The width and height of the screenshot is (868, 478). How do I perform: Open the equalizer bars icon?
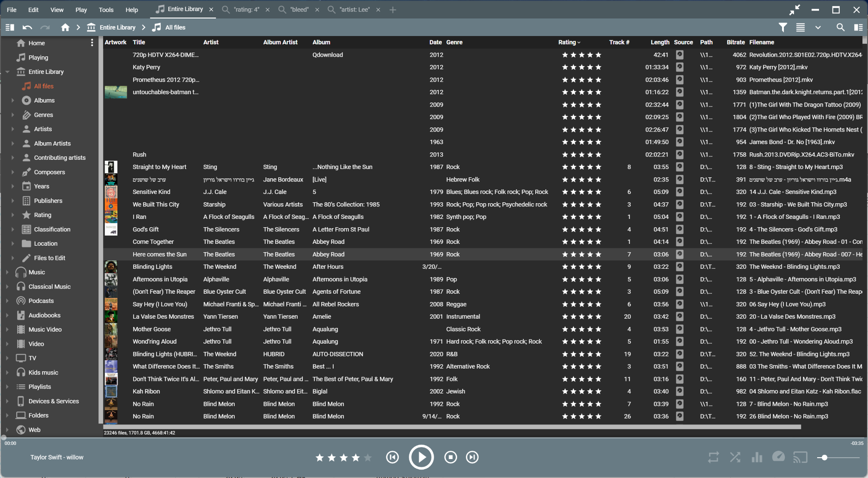coord(757,457)
